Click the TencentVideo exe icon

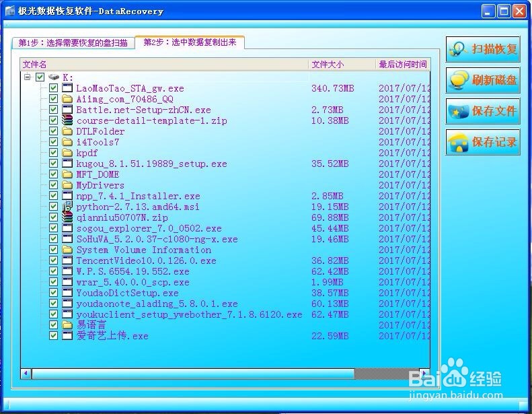pyautogui.click(x=67, y=260)
